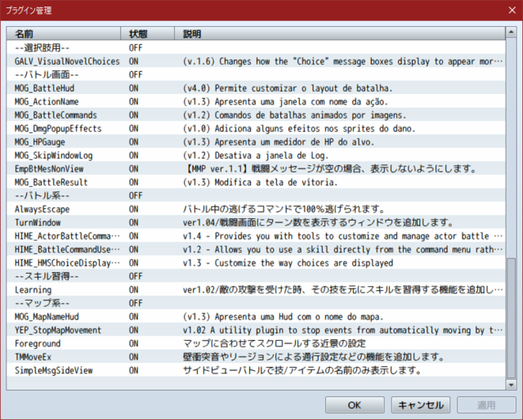Click description of SimpleMsgSideView plugin
Screen dimensions: 523x420
click(x=302, y=371)
